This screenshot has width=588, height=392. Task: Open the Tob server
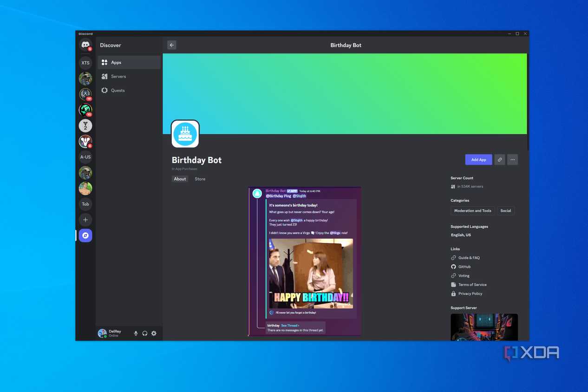85,204
